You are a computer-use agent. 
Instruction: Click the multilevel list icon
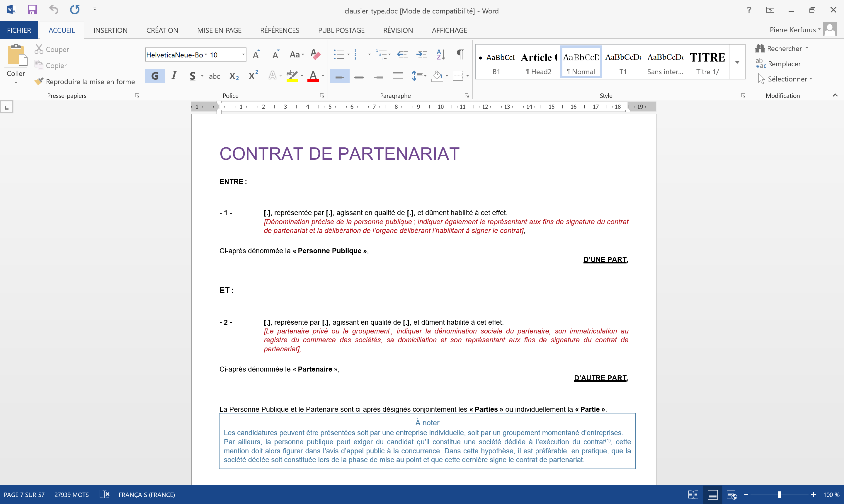click(x=381, y=54)
